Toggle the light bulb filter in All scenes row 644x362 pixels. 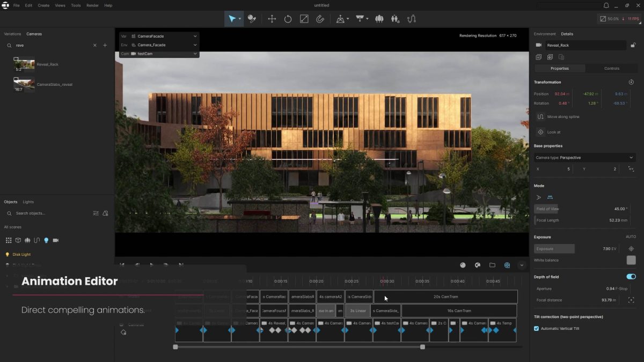coord(46,240)
